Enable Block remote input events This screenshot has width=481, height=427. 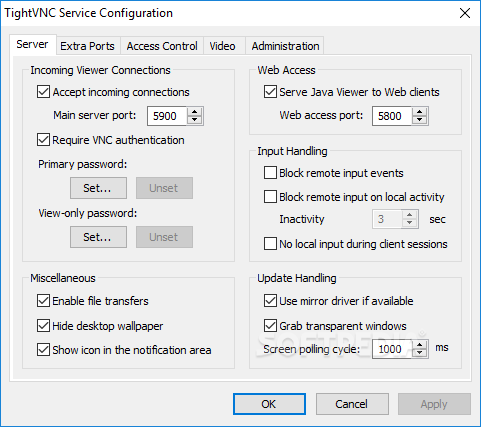[x=270, y=173]
